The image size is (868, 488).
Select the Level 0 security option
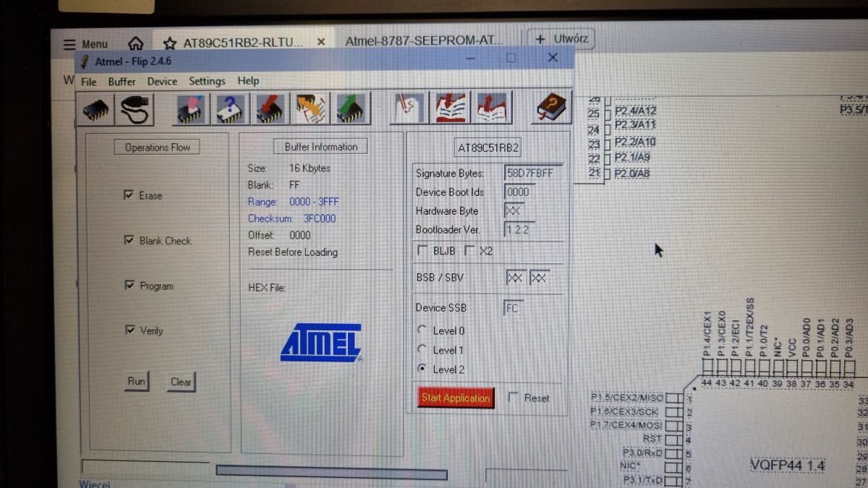coord(422,330)
